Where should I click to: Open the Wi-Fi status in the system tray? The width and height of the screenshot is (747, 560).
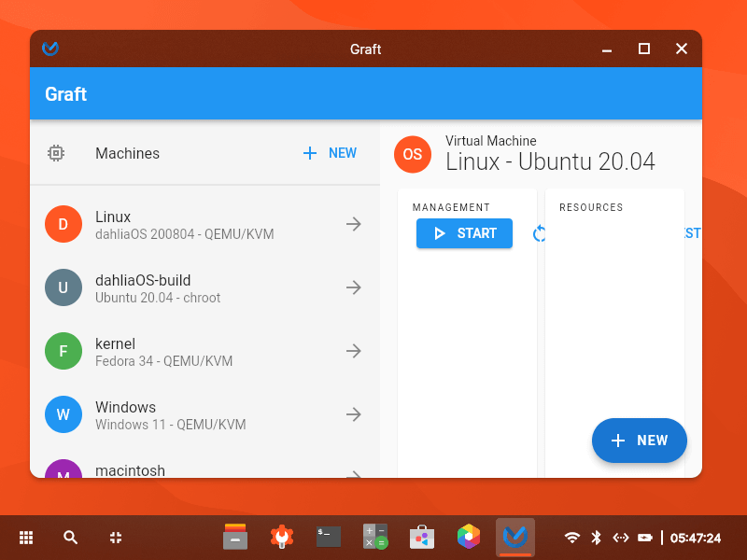572,538
